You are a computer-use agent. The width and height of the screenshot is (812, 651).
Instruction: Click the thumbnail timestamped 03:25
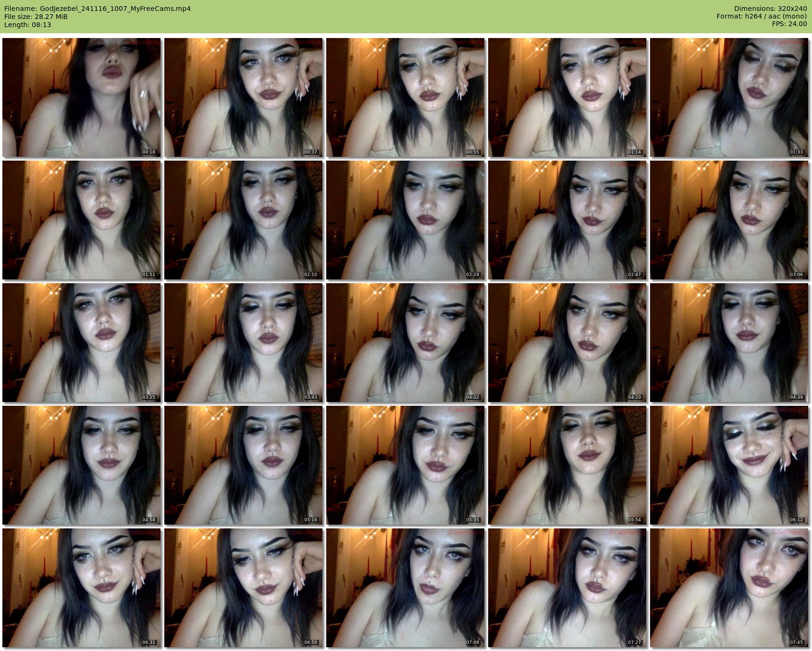81,343
